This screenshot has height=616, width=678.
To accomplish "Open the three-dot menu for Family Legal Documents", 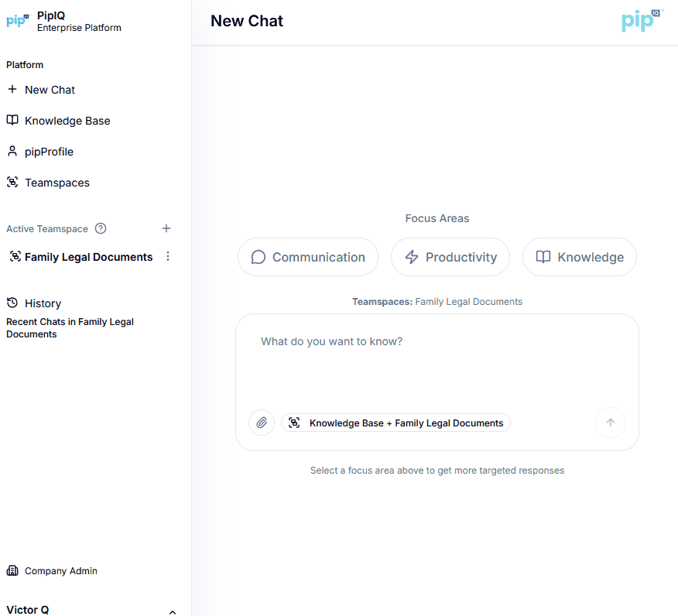I will point(168,256).
